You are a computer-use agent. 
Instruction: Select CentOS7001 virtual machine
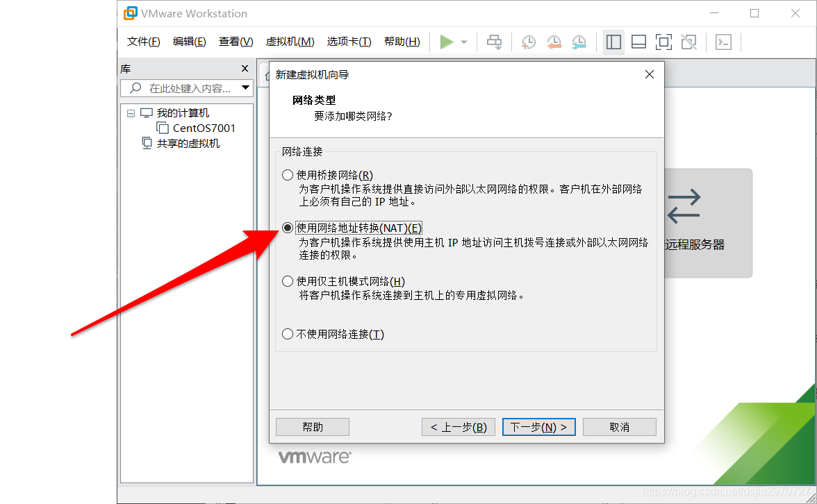click(204, 128)
